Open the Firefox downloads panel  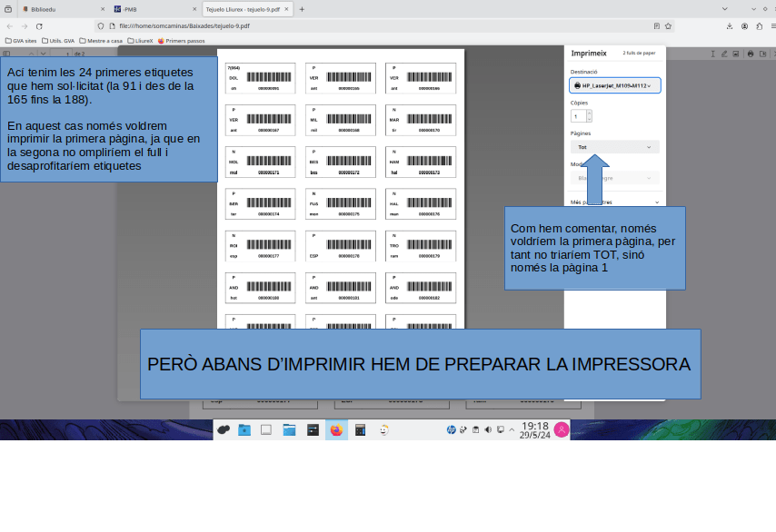click(730, 26)
